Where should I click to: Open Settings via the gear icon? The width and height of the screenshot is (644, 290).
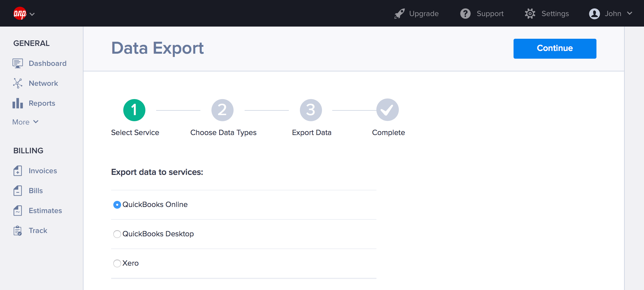pos(530,13)
